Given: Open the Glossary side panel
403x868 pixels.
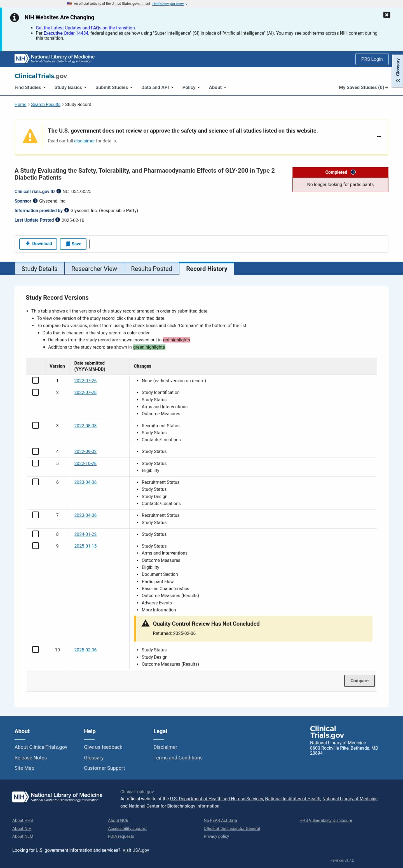Looking at the screenshot, I should point(398,71).
